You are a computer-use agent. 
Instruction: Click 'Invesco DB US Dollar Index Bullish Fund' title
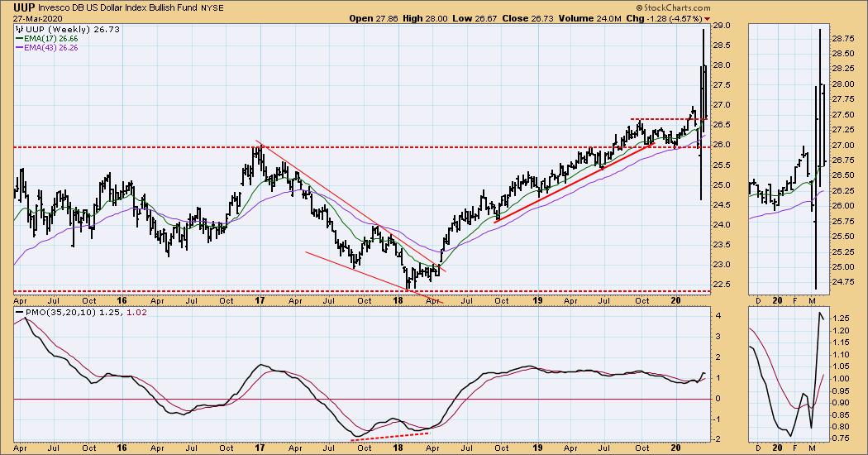(118, 8)
